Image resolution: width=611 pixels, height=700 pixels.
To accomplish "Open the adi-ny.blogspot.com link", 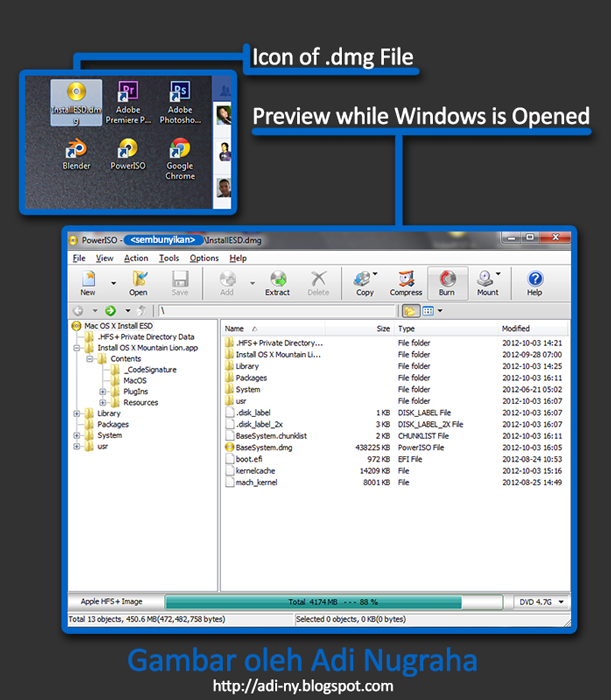I will 303,686.
